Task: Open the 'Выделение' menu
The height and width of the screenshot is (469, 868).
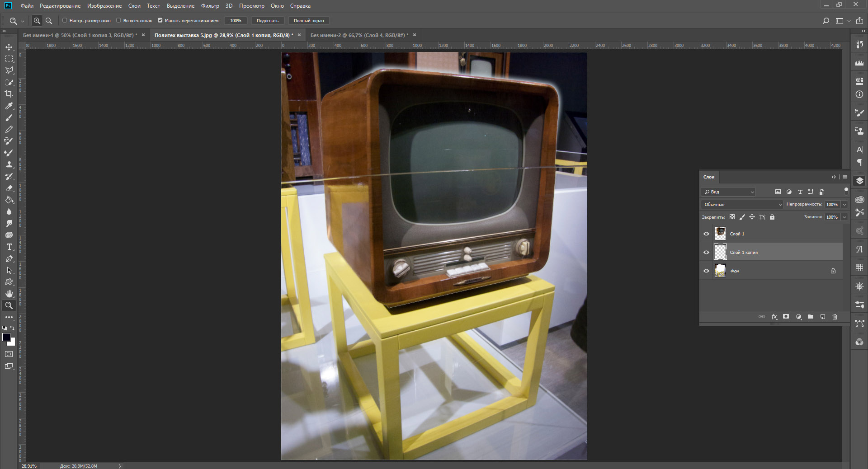Action: coord(180,6)
